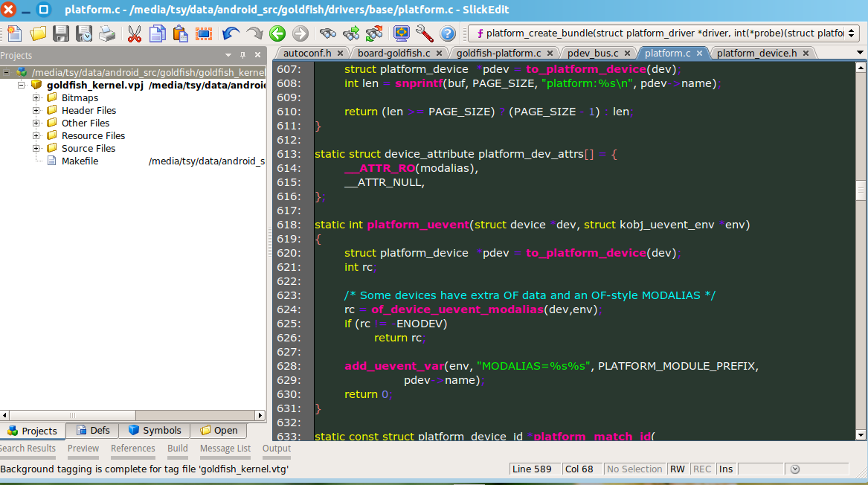Pin the Projects panel with the pushpin
This screenshot has height=485, width=868.
click(242, 55)
